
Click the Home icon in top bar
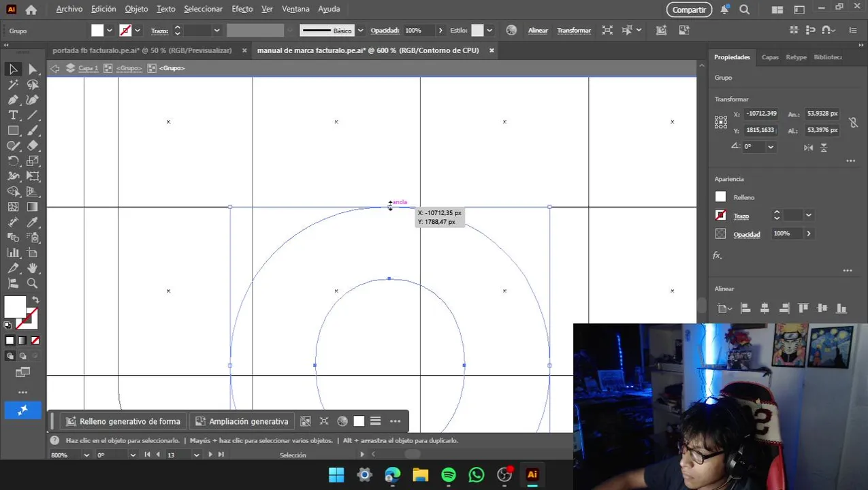coord(31,10)
